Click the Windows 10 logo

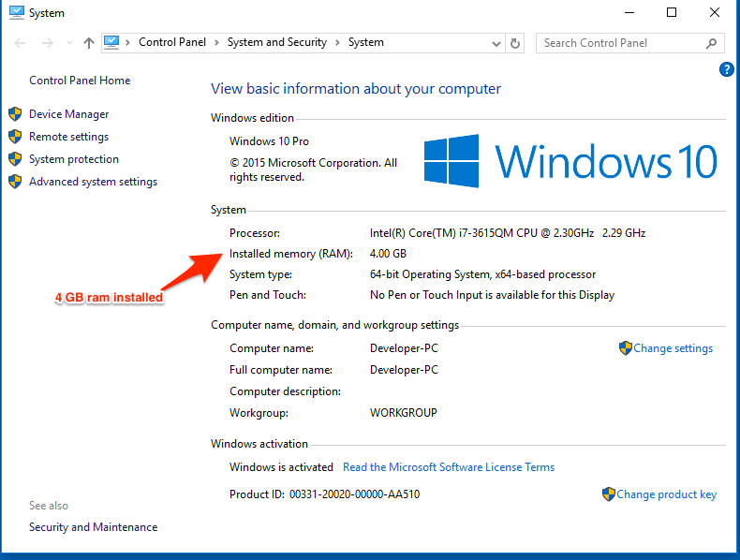coord(570,161)
